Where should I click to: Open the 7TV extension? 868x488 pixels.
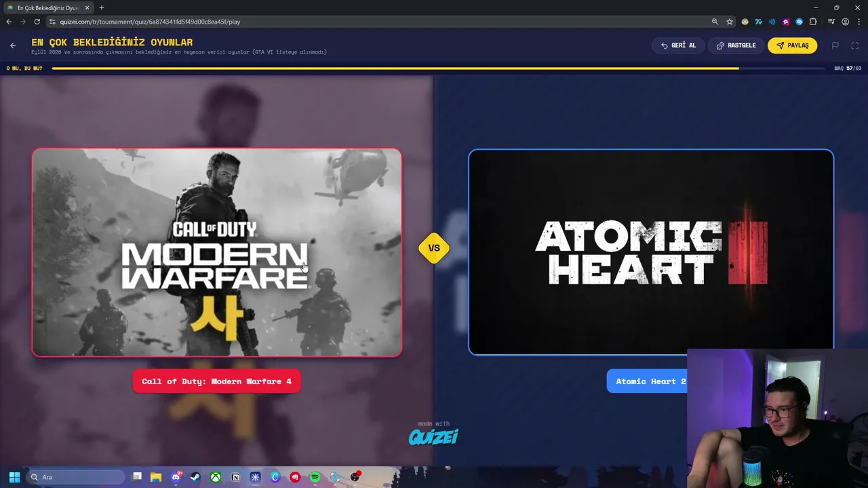pos(758,22)
